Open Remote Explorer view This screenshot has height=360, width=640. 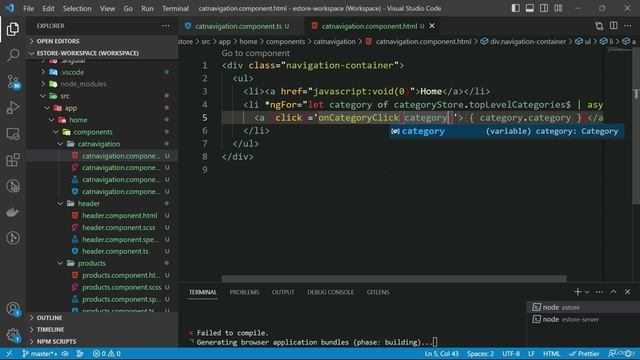(x=13, y=134)
